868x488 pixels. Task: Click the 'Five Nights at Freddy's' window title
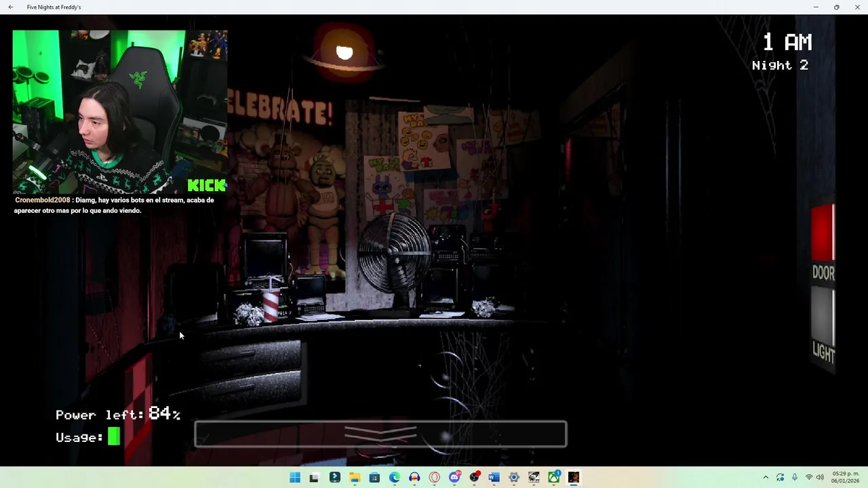tap(54, 7)
